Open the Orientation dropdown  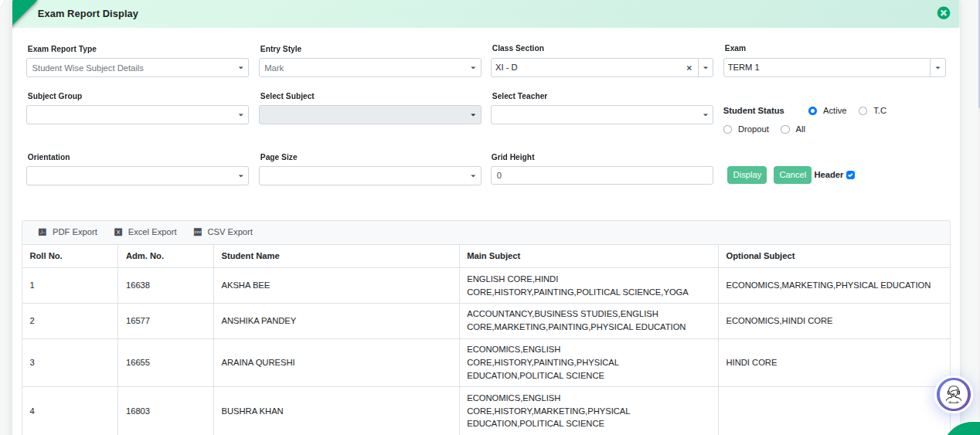coord(138,176)
